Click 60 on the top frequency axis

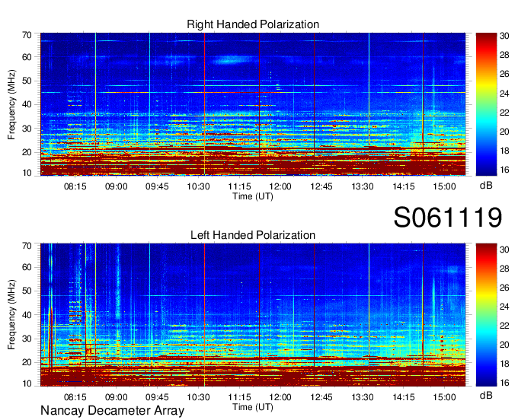(27, 57)
